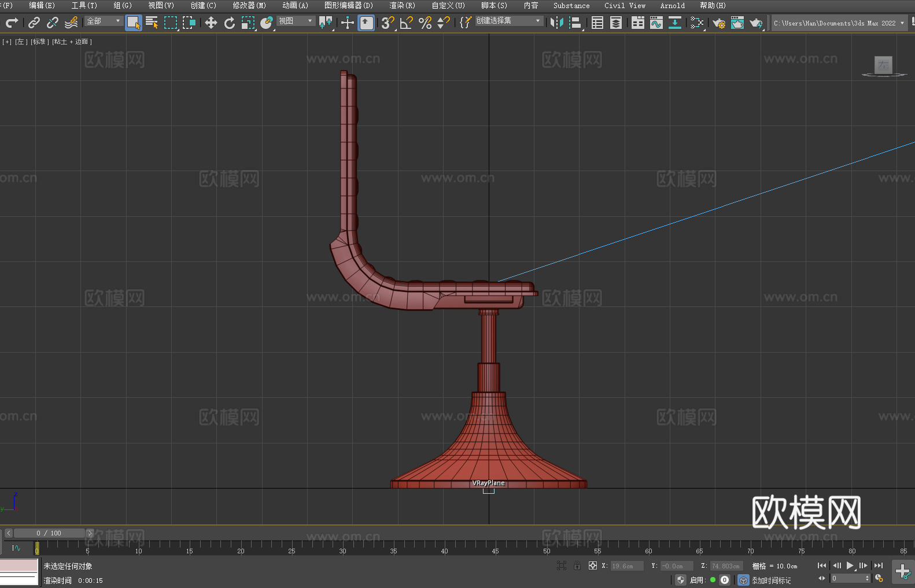Click the Z coordinate field
The width and height of the screenshot is (915, 588).
click(x=726, y=566)
